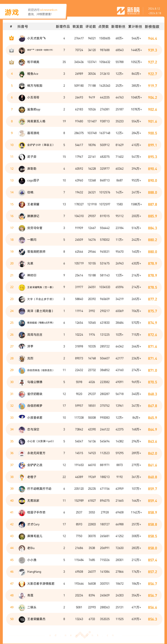Click the gold crown rank-one icon
This screenshot has width=167, height=644.
11,38
